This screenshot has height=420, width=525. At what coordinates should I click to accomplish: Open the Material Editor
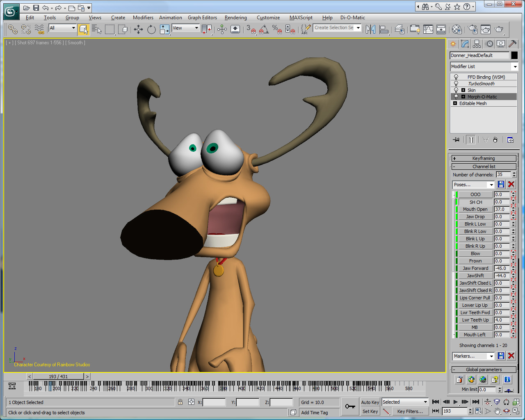[x=457, y=29]
